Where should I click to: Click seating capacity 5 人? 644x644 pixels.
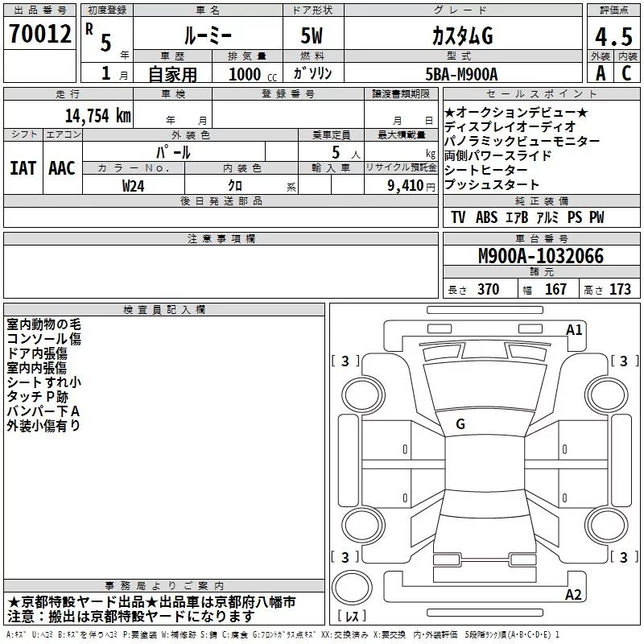pos(345,152)
